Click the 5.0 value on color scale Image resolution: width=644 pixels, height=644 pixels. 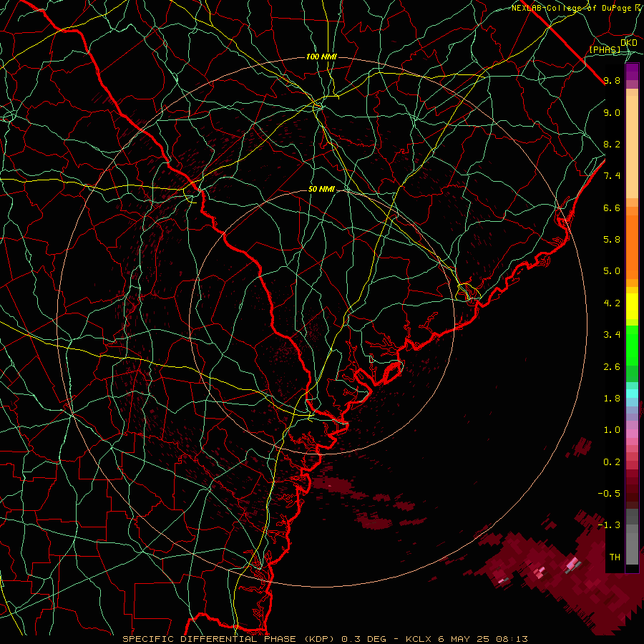(612, 271)
